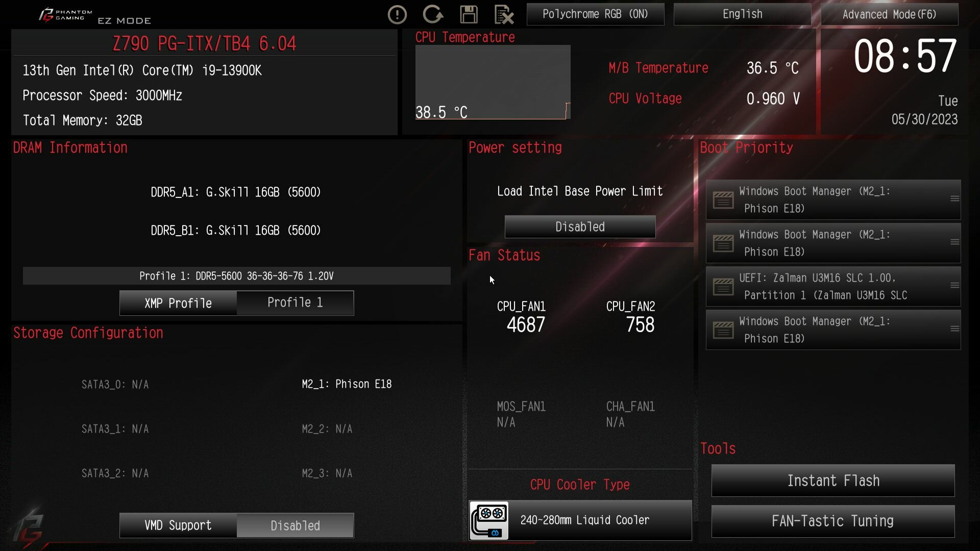Click the discard changes document icon
Image resolution: width=980 pixels, height=551 pixels.
[x=504, y=14]
